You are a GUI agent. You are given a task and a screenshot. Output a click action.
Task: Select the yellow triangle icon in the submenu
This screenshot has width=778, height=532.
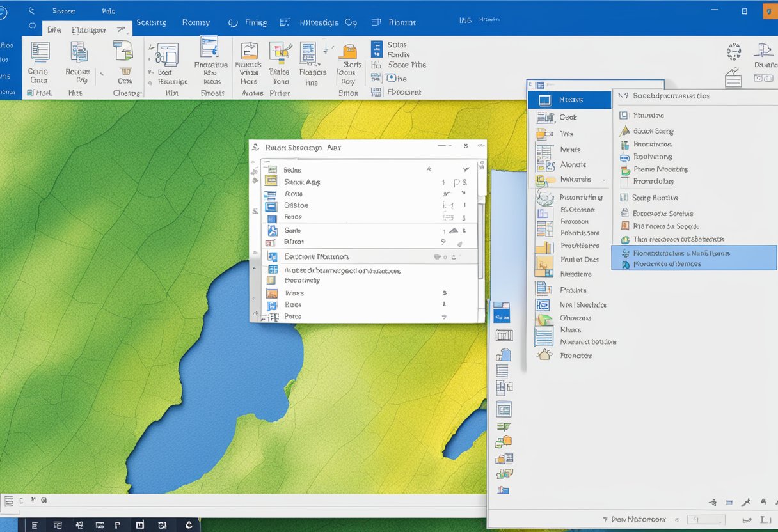[x=624, y=131]
